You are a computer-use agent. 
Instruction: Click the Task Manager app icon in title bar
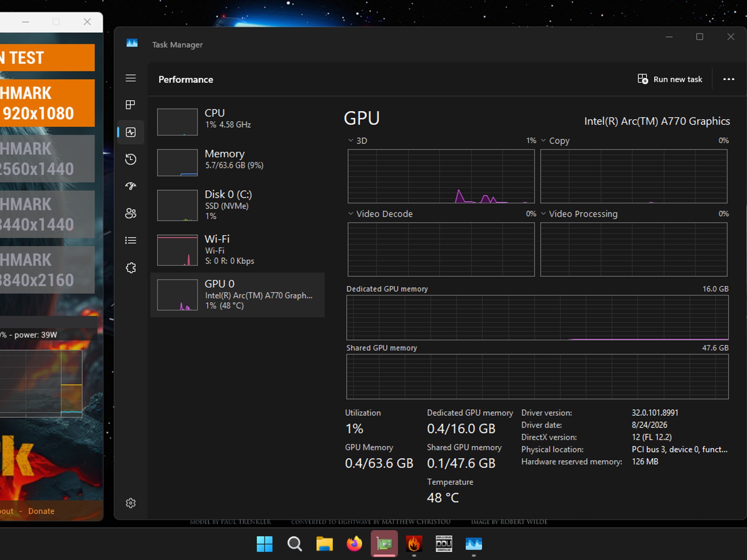132,43
